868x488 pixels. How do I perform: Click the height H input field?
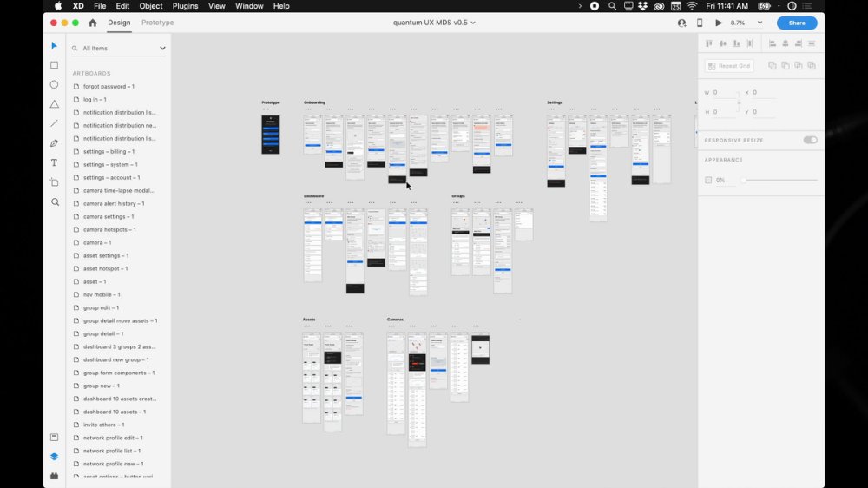(x=725, y=112)
